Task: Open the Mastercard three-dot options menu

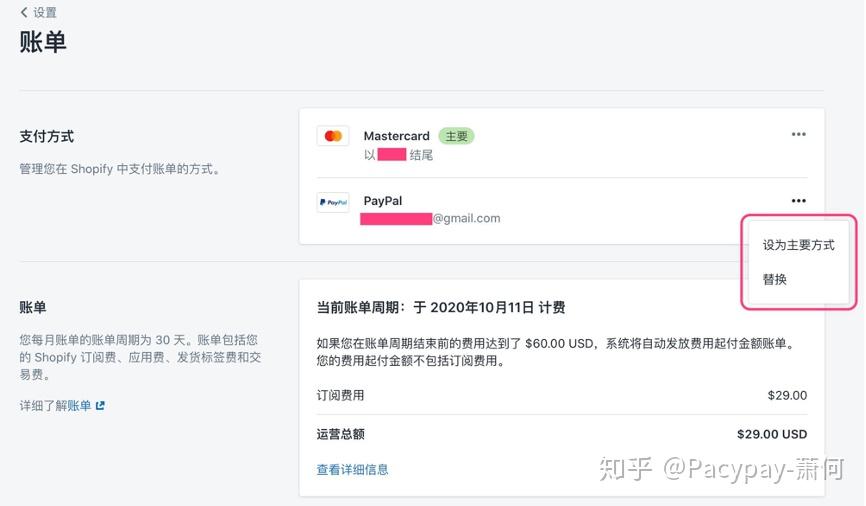Action: click(x=798, y=135)
